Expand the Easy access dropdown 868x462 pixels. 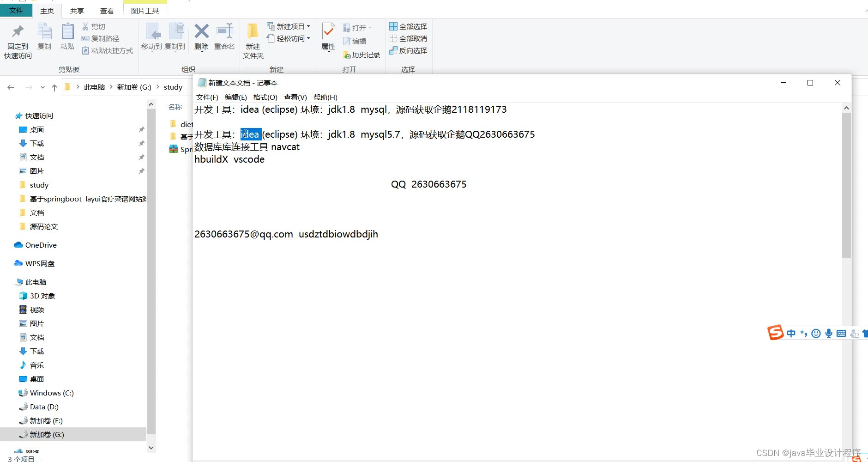pyautogui.click(x=308, y=39)
